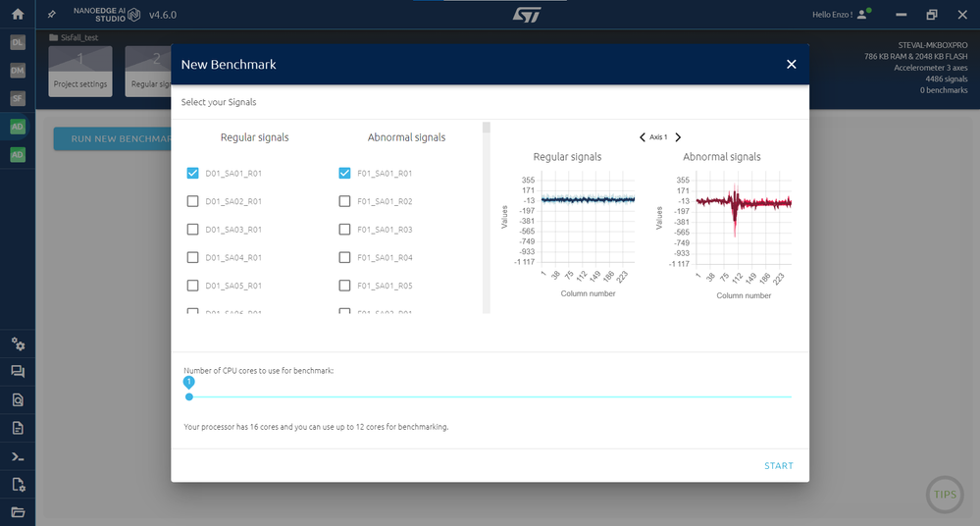Open the settings gears icon in sidebar
Screen dimensions: 980x526
[x=18, y=344]
